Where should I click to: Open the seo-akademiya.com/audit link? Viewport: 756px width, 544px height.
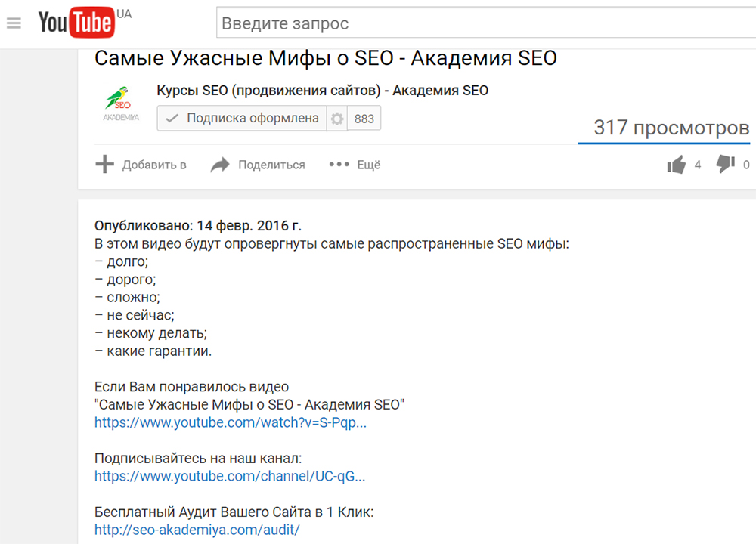click(x=197, y=530)
